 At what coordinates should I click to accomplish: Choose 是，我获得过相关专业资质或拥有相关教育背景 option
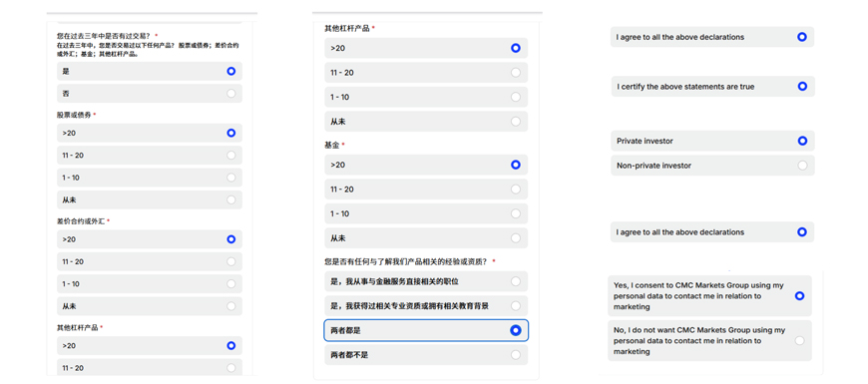click(x=426, y=306)
